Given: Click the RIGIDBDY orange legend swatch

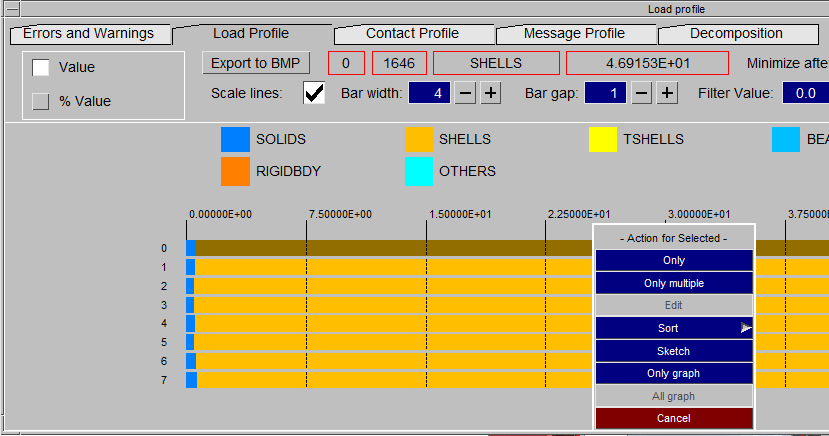Looking at the screenshot, I should pos(235,171).
